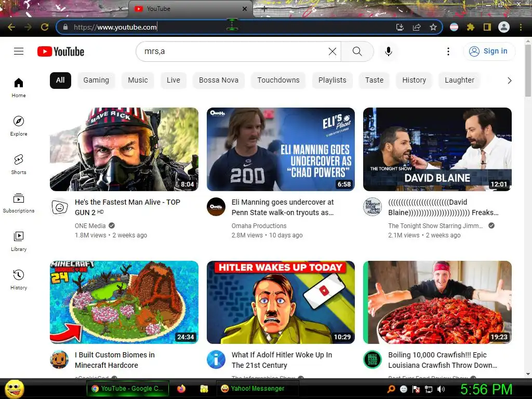This screenshot has height=399, width=532.
Task: Click ONE Media channel avatar
Action: pos(60,207)
